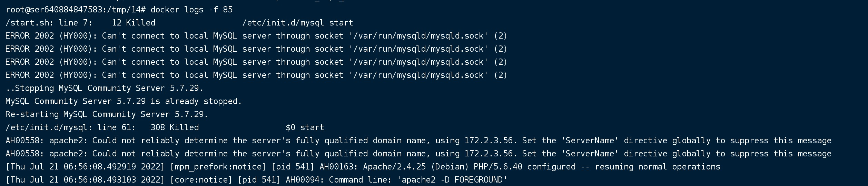This screenshot has height=186, width=868.
Task: Click '/etc/init.d/mysql start' on the second line
Action: coord(297,23)
